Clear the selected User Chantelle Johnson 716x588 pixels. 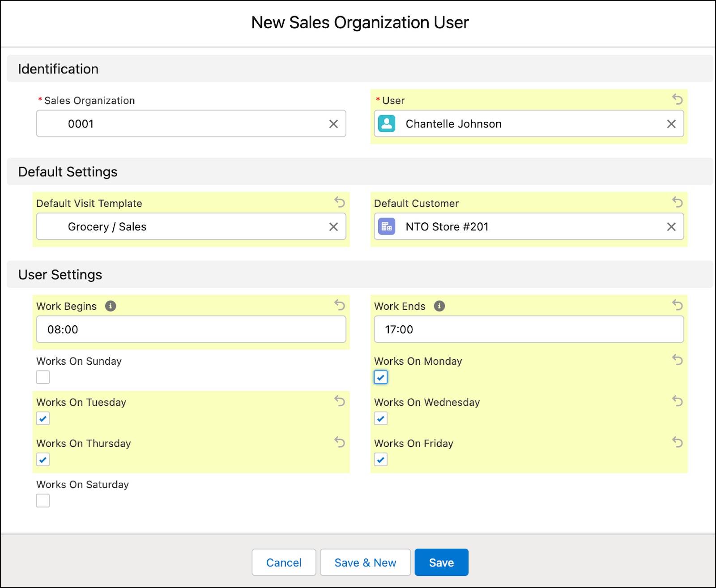tap(671, 124)
